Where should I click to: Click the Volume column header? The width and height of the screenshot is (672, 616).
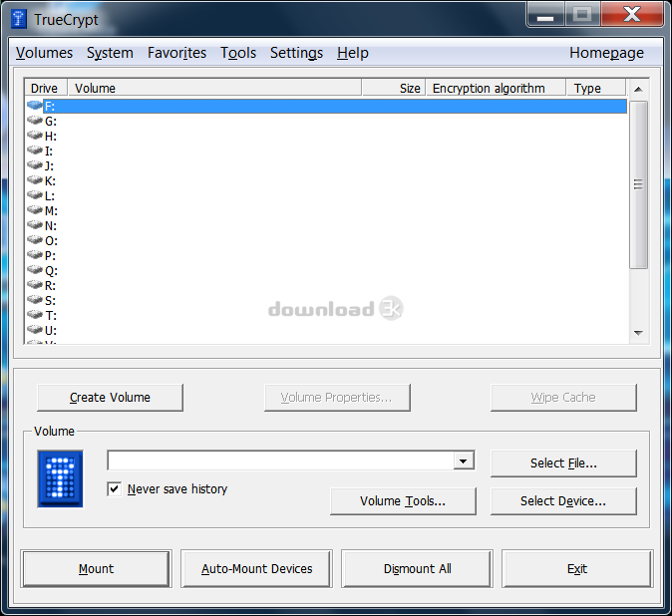(214, 88)
